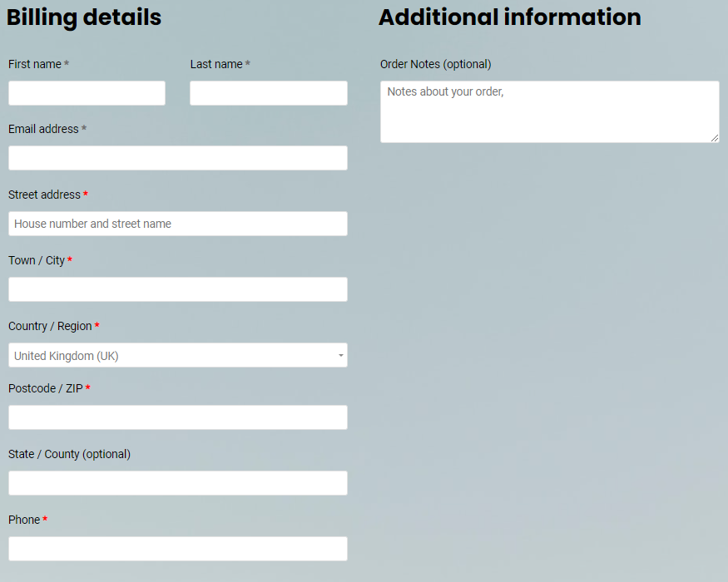Click the "Postcode / ZIP" label

point(46,388)
